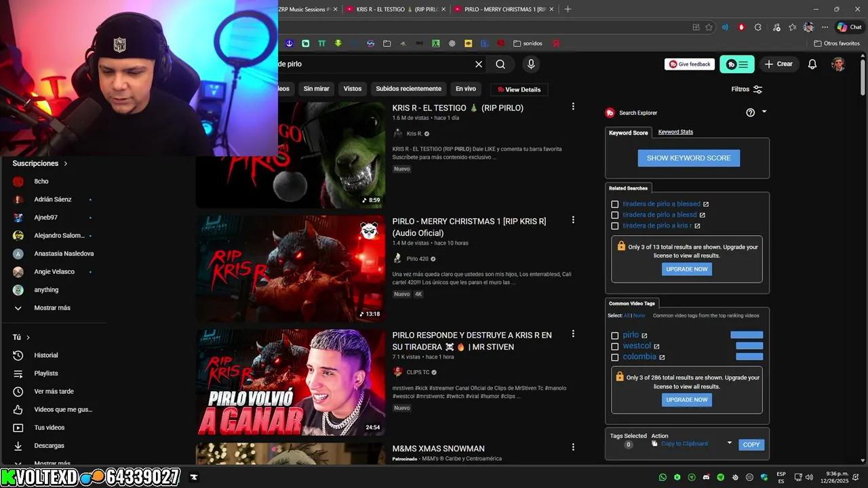Check 'tiradera de pirlo a kris r' checkbox

(x=615, y=226)
